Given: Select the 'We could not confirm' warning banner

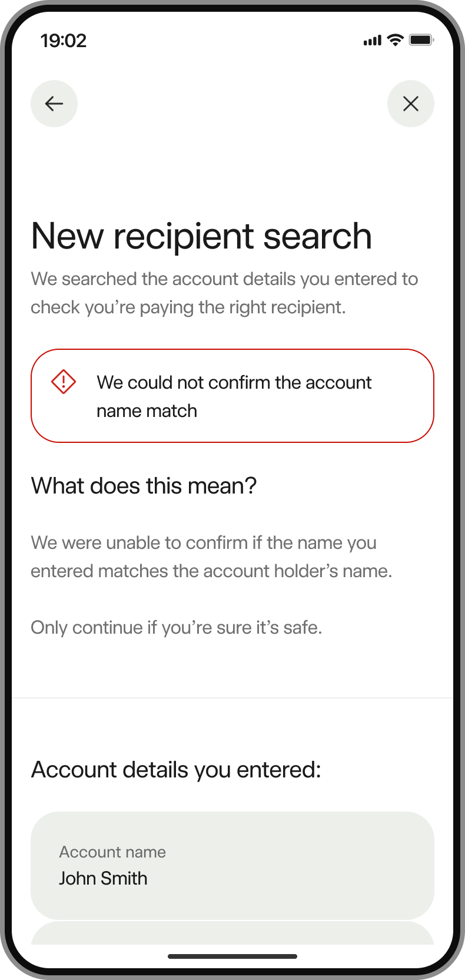Looking at the screenshot, I should (x=232, y=395).
